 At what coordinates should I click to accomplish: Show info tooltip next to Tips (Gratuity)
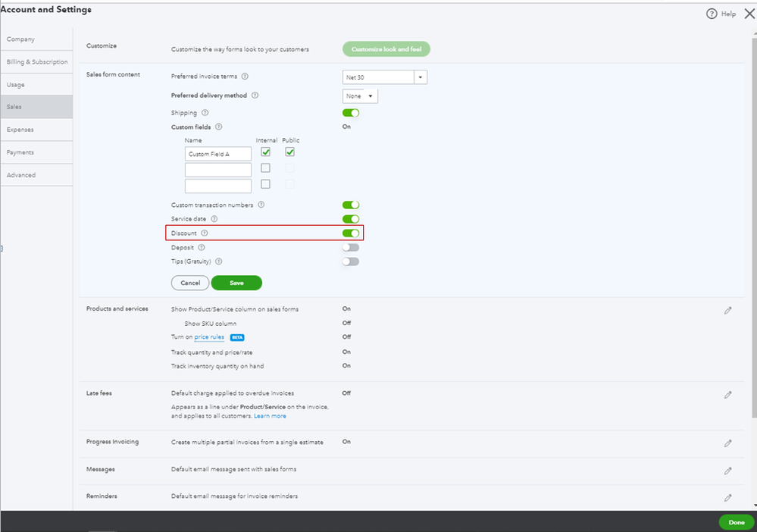point(219,261)
